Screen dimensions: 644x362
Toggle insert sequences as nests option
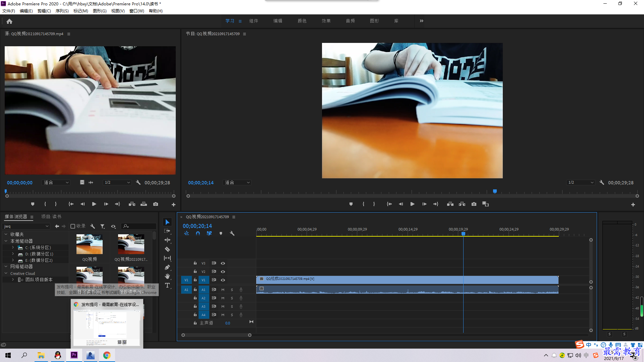(186, 233)
